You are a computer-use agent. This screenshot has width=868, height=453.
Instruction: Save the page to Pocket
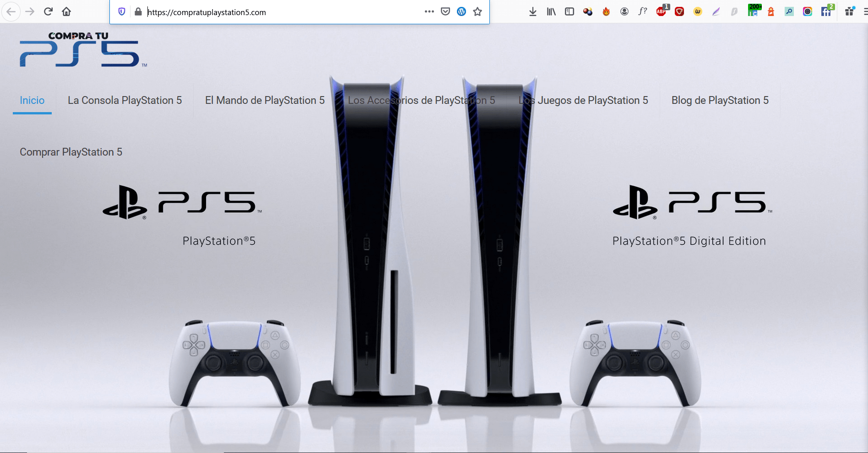pyautogui.click(x=445, y=11)
